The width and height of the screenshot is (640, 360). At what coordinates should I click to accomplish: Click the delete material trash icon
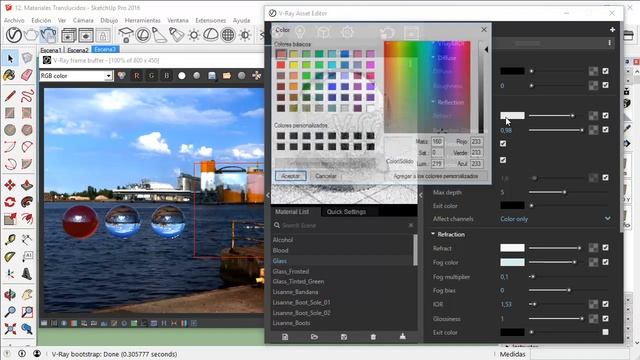click(373, 337)
